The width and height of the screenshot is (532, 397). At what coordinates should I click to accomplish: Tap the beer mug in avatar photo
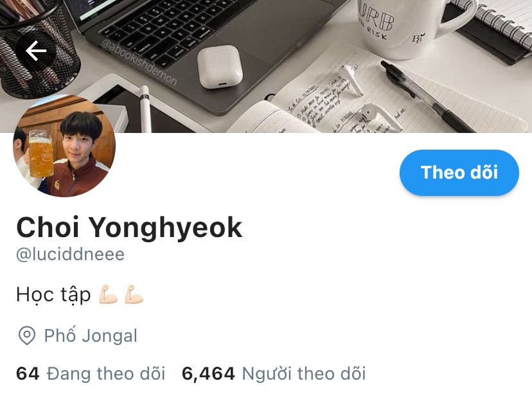tap(40, 154)
